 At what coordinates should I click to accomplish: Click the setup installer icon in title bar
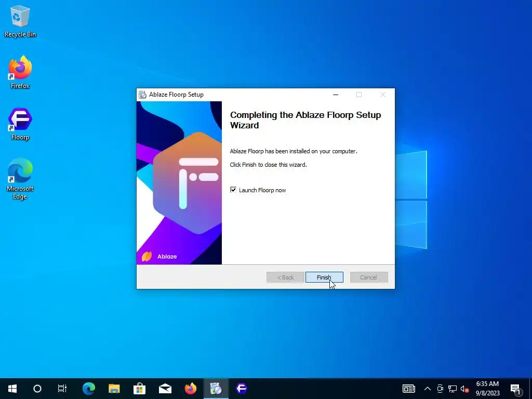coord(142,95)
